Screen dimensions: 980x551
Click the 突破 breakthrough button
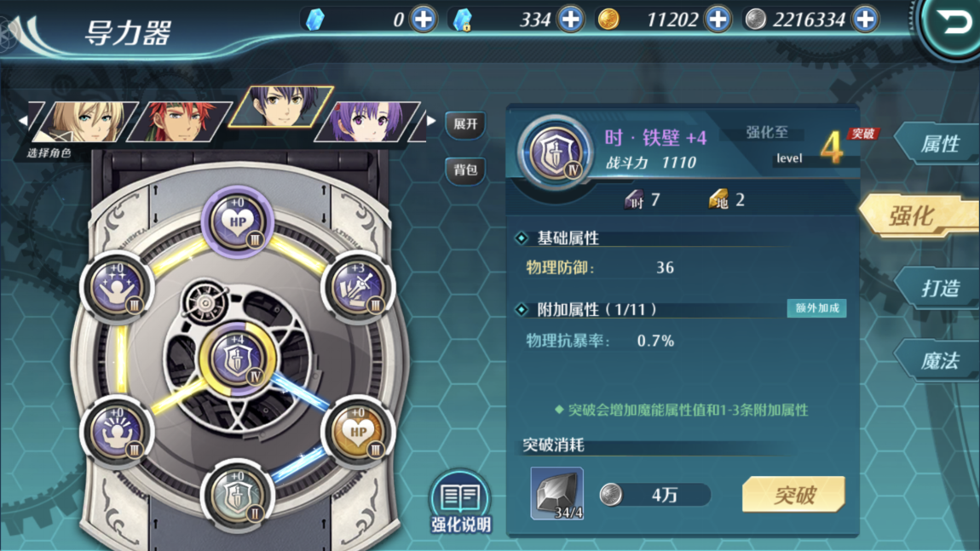[x=793, y=495]
